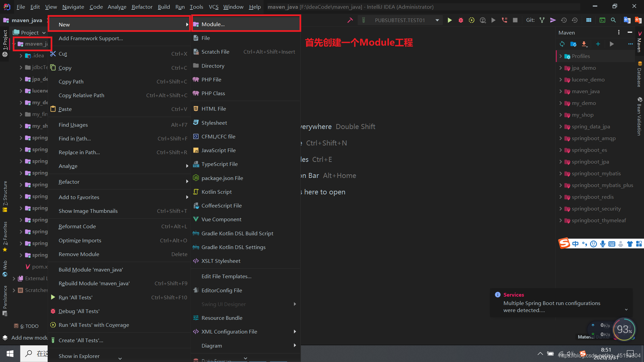Click the Profiles section in Maven panel
Image resolution: width=644 pixels, height=362 pixels.
click(x=581, y=56)
